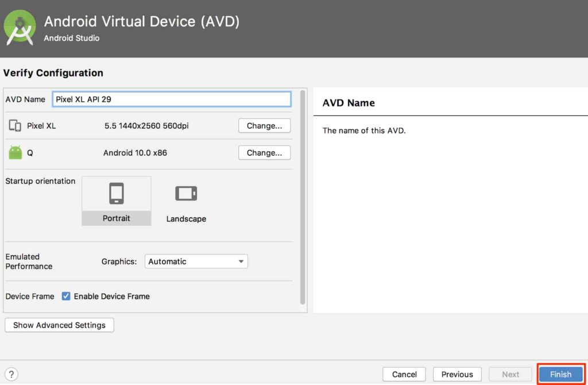
Task: Focus the AVD Name input field
Action: click(x=172, y=99)
